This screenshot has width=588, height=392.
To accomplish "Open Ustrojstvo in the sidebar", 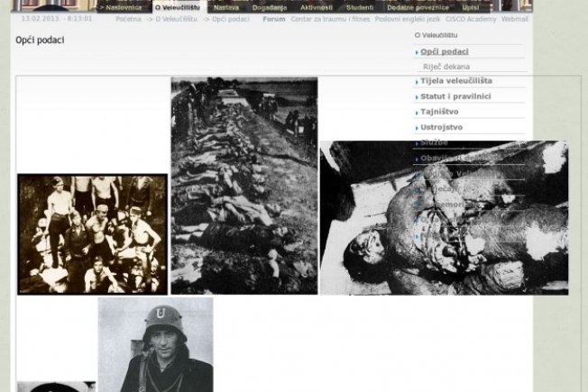I will pyautogui.click(x=441, y=127).
